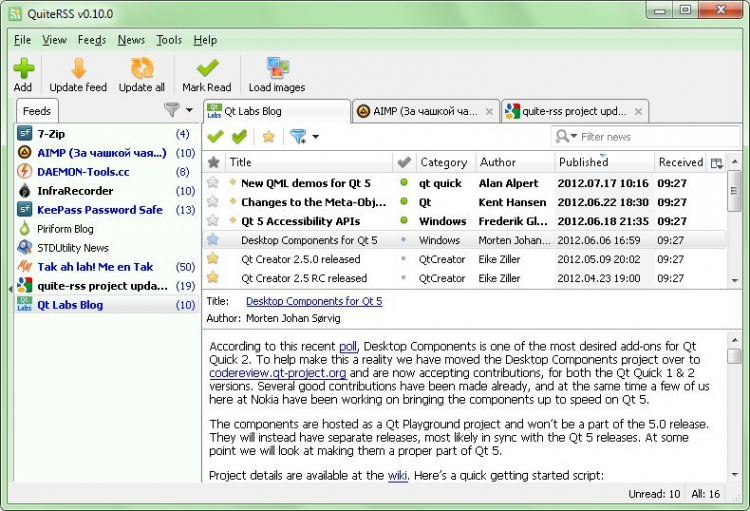Click the InfraRecorder feed icon
750x511 pixels.
click(x=24, y=190)
